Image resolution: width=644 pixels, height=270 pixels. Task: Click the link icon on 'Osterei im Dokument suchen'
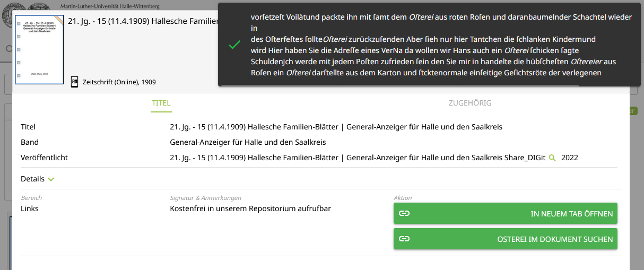click(404, 239)
